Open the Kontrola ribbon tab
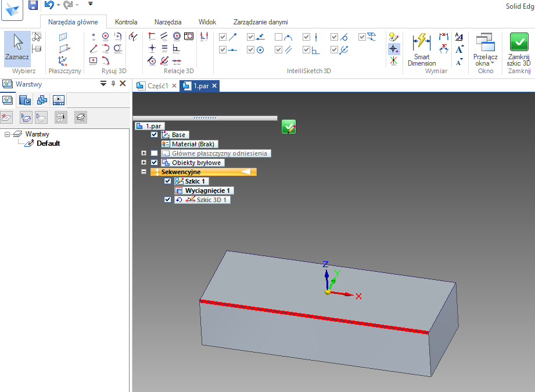Screen dimensions: 535x392 coord(126,22)
